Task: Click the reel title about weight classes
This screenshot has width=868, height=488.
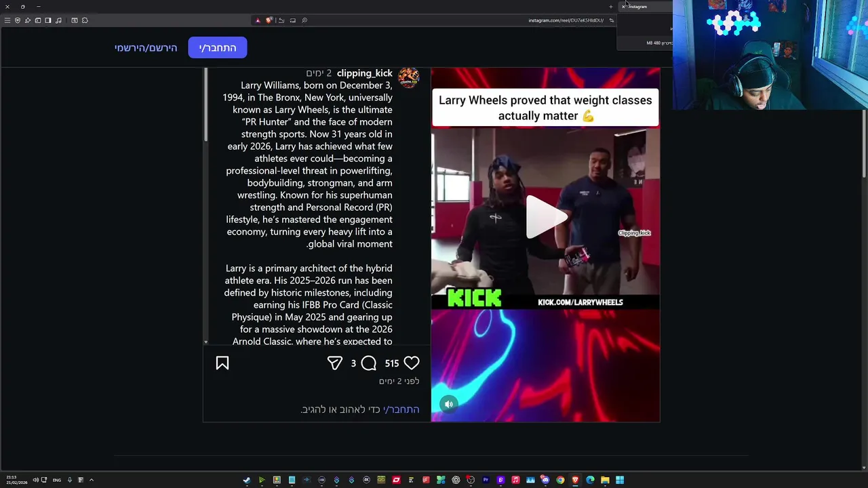Action: (x=545, y=108)
